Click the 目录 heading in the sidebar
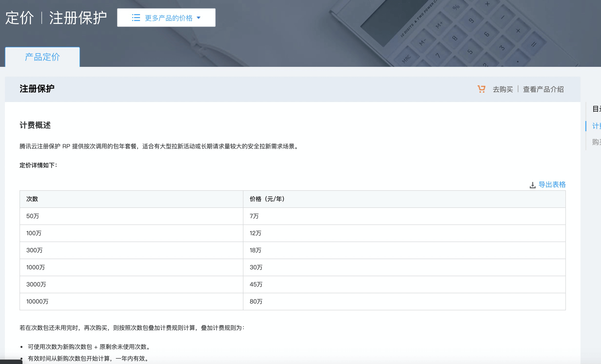Screen dimensions: 601x364 click(x=596, y=109)
